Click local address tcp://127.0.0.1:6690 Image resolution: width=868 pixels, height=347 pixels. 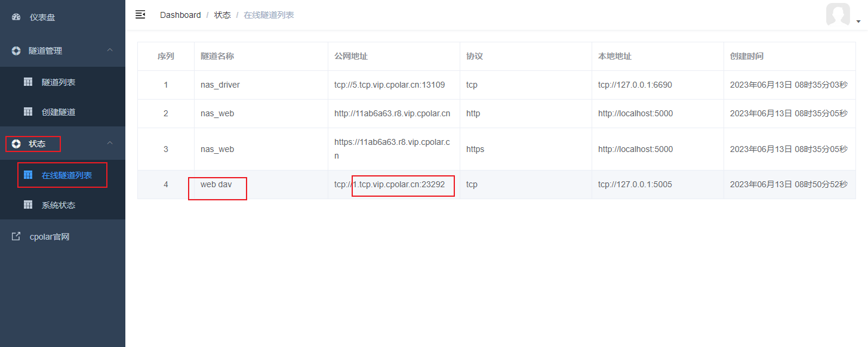(x=635, y=85)
